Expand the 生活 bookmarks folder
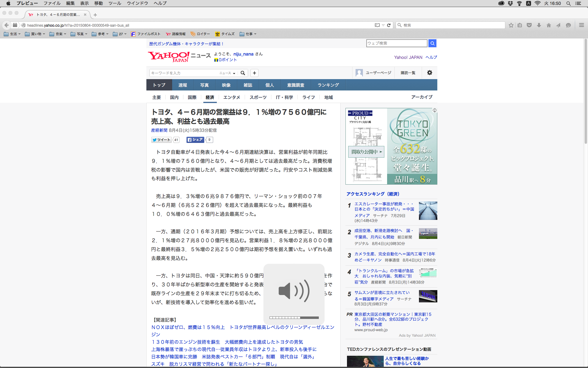This screenshot has width=588, height=368. [x=12, y=34]
